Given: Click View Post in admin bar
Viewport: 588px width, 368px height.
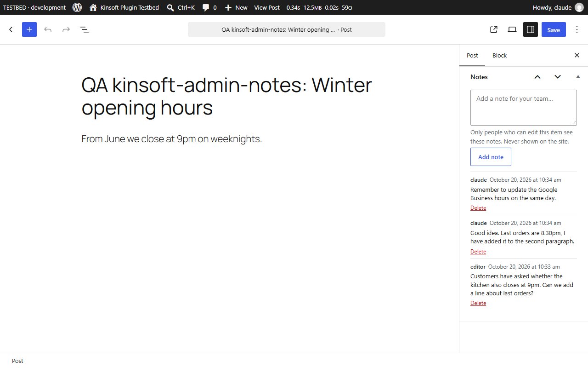Looking at the screenshot, I should coord(267,7).
